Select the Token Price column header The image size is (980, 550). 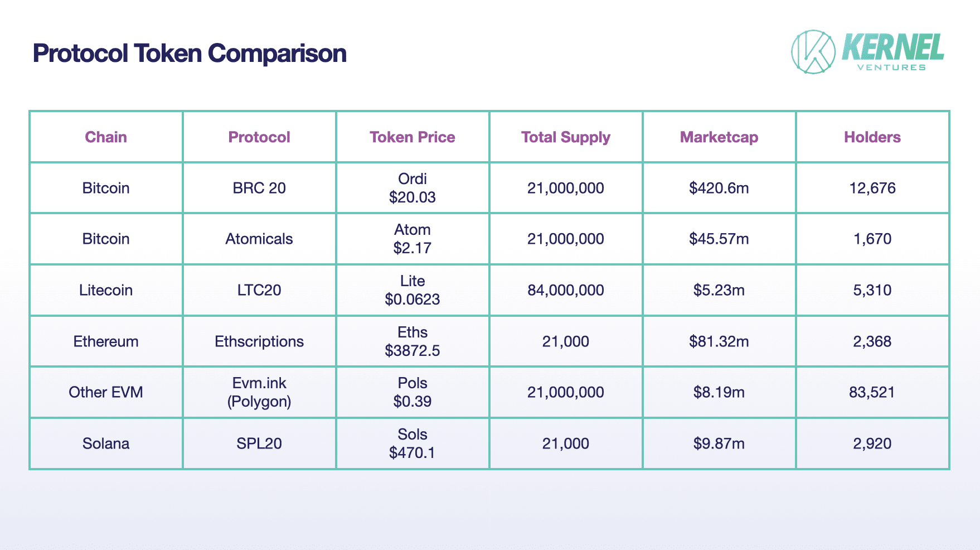point(413,137)
